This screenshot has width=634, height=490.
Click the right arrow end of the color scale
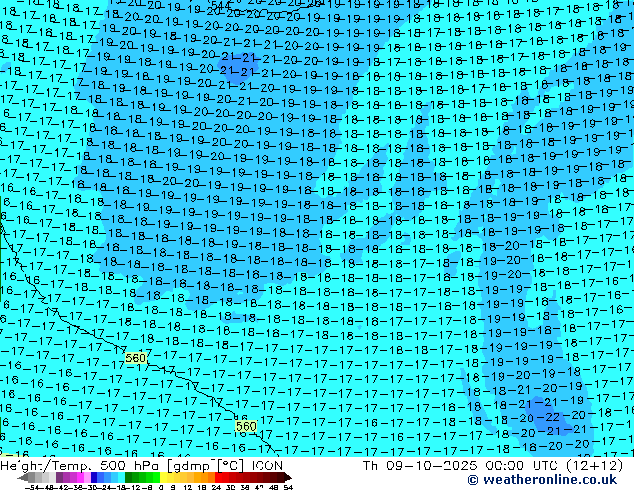tap(288, 478)
